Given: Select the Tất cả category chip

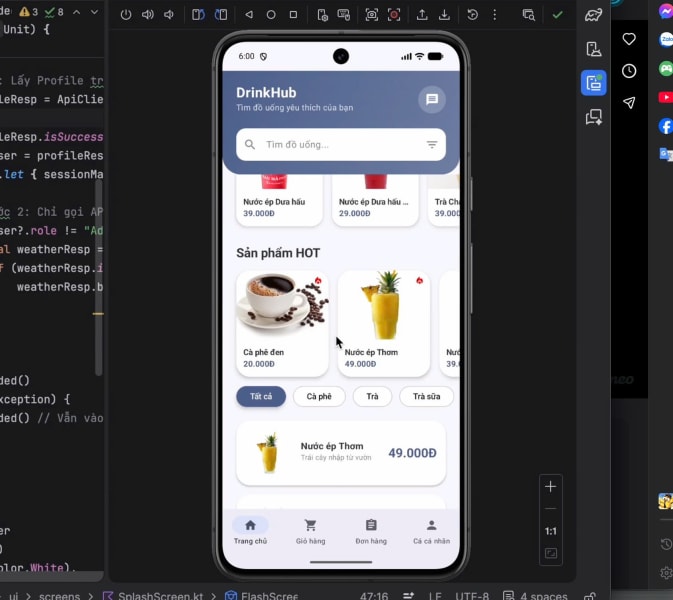Looking at the screenshot, I should 261,396.
